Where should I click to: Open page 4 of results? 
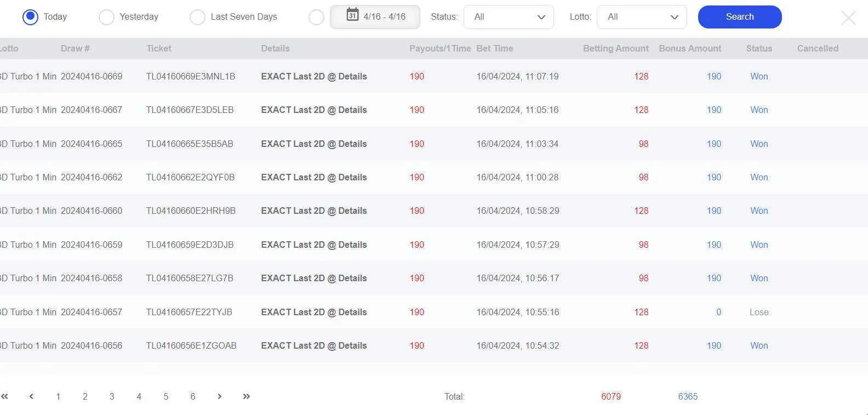(139, 396)
